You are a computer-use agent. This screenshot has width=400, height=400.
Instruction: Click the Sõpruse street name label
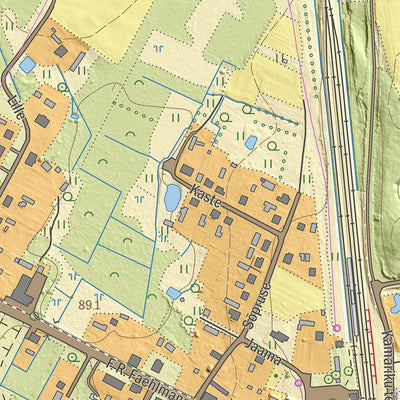coord(258,305)
